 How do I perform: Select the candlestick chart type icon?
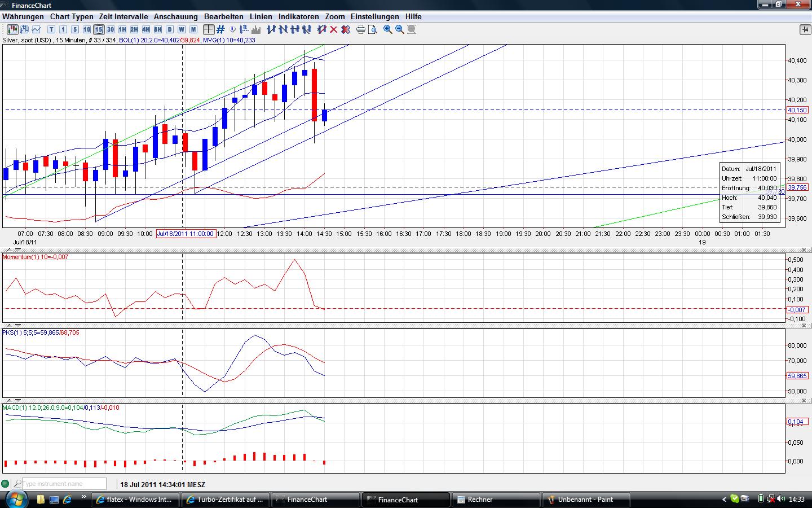pyautogui.click(x=13, y=29)
